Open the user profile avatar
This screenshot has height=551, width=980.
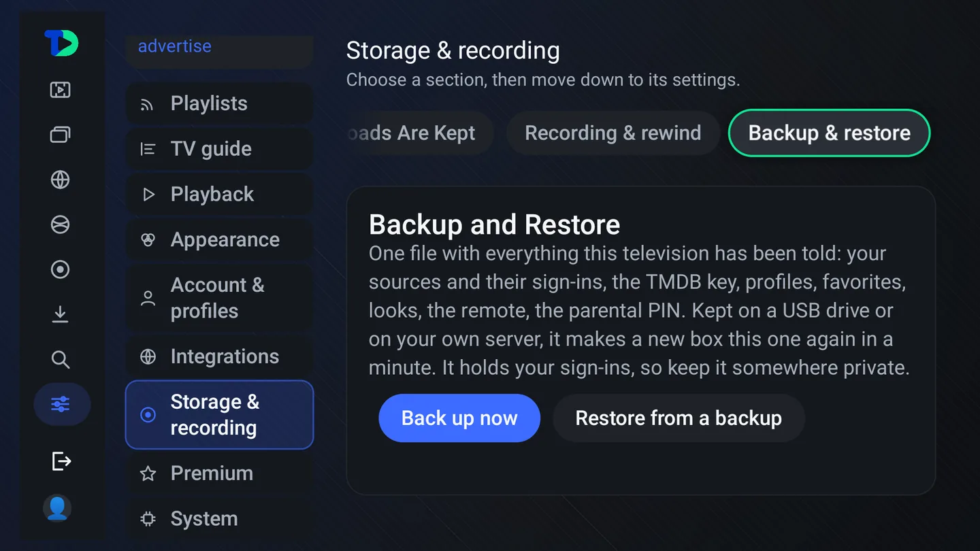[58, 508]
